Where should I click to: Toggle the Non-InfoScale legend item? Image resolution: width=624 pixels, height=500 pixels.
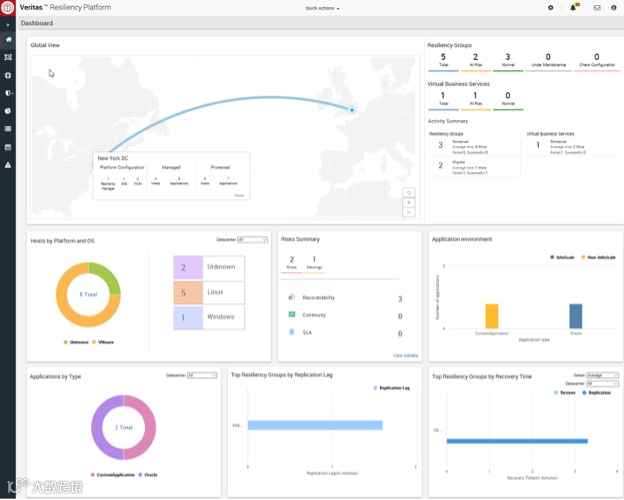(x=598, y=257)
